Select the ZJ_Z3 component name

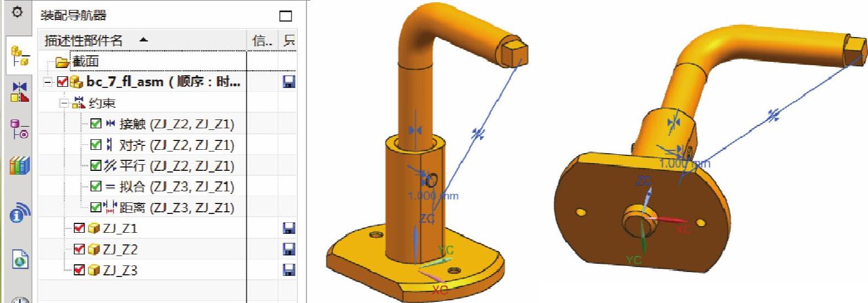(120, 270)
